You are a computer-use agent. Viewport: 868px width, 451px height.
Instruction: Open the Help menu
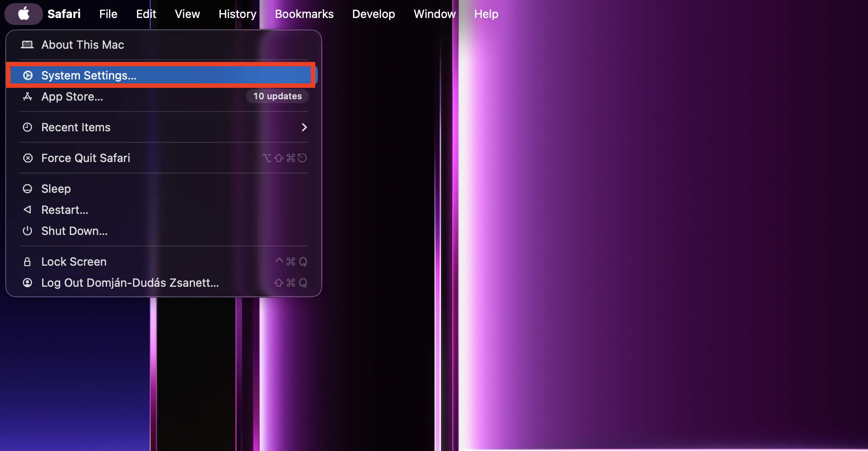[486, 14]
